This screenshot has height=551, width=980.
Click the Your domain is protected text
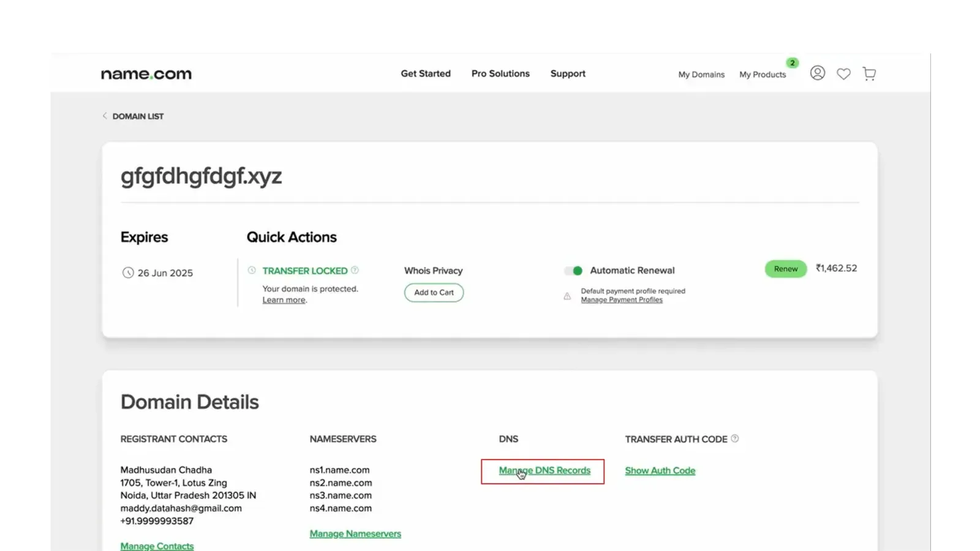click(x=310, y=289)
